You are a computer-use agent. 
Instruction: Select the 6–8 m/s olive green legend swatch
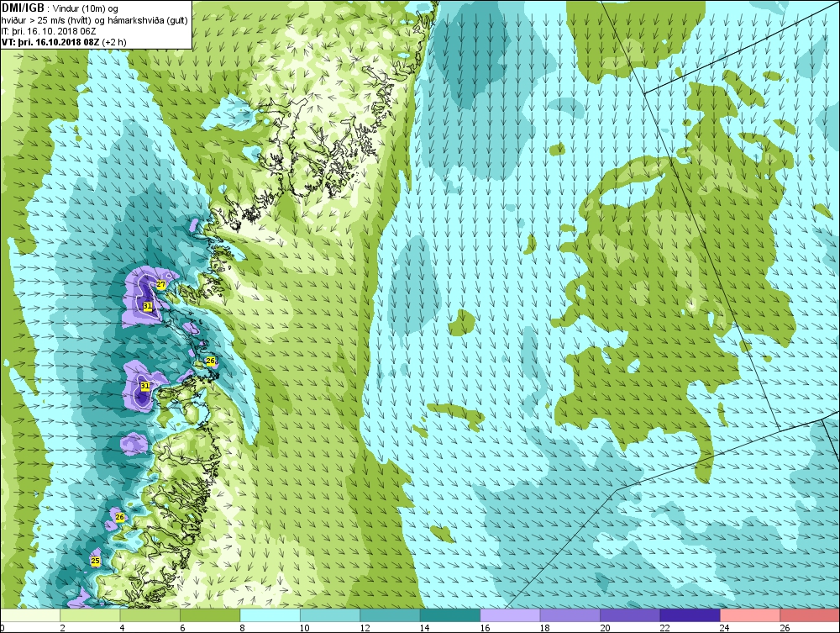[x=210, y=615]
